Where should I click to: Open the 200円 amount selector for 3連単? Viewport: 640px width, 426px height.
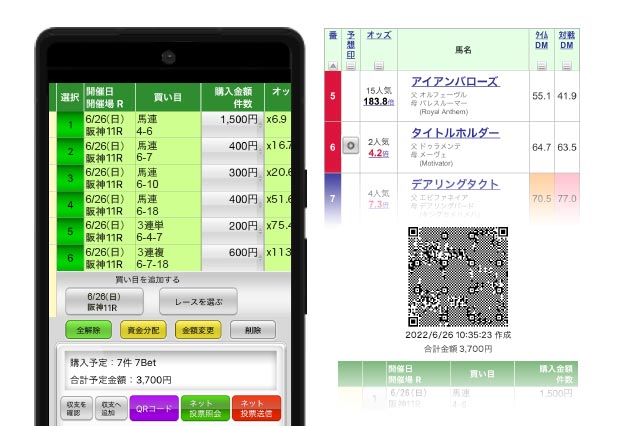232,227
